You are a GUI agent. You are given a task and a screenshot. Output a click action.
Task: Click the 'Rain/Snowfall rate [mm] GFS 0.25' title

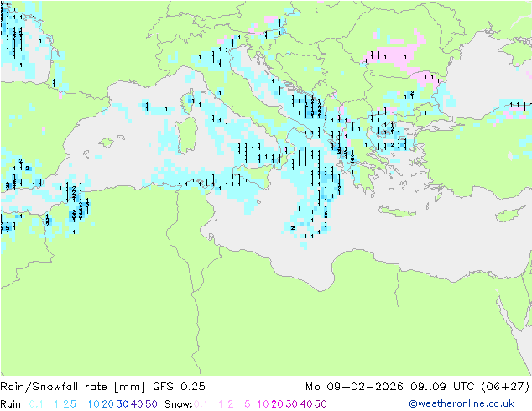point(103,386)
